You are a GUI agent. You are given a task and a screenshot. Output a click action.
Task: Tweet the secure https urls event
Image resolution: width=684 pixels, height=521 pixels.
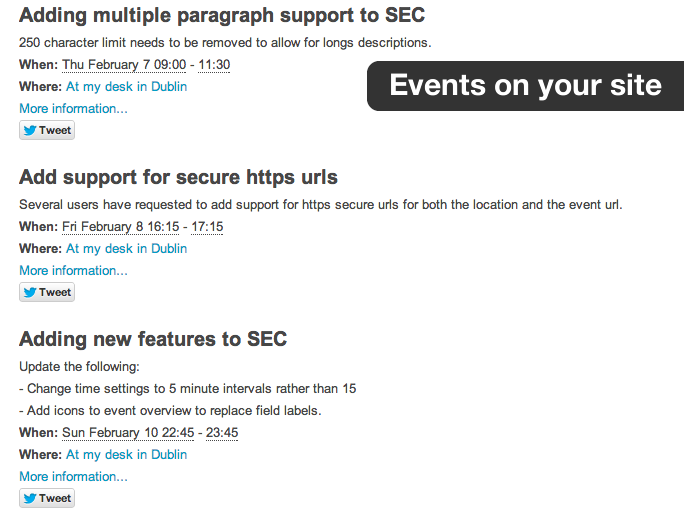[47, 292]
